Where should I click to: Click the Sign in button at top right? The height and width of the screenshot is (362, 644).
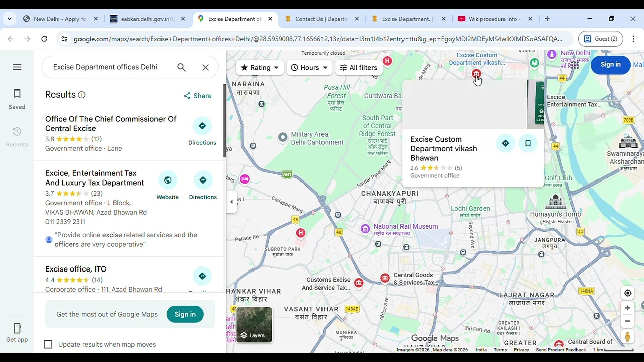[x=610, y=64]
